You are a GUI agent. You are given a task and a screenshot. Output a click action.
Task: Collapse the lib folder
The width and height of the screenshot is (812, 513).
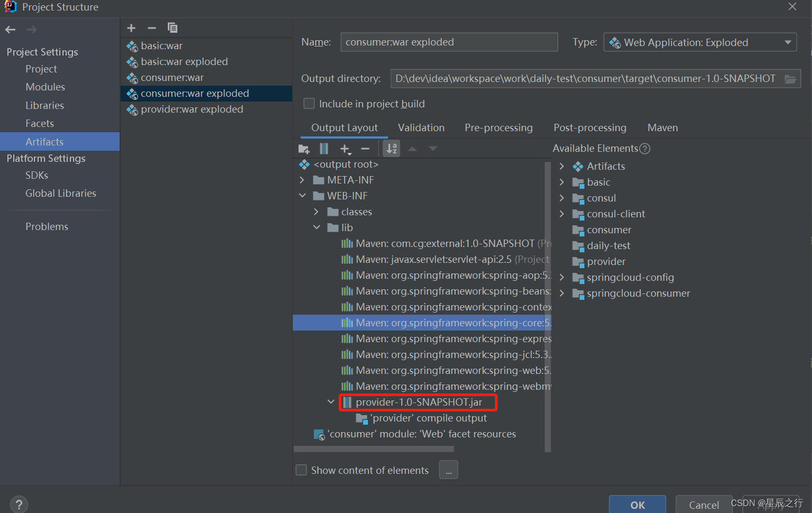[x=317, y=228]
